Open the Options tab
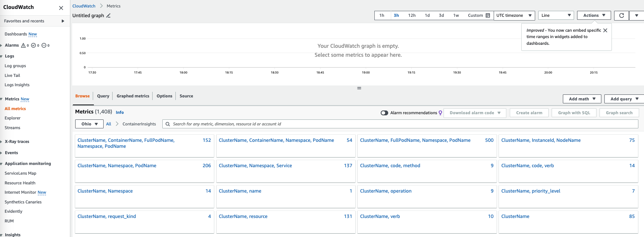Image resolution: width=644 pixels, height=237 pixels. click(x=165, y=96)
